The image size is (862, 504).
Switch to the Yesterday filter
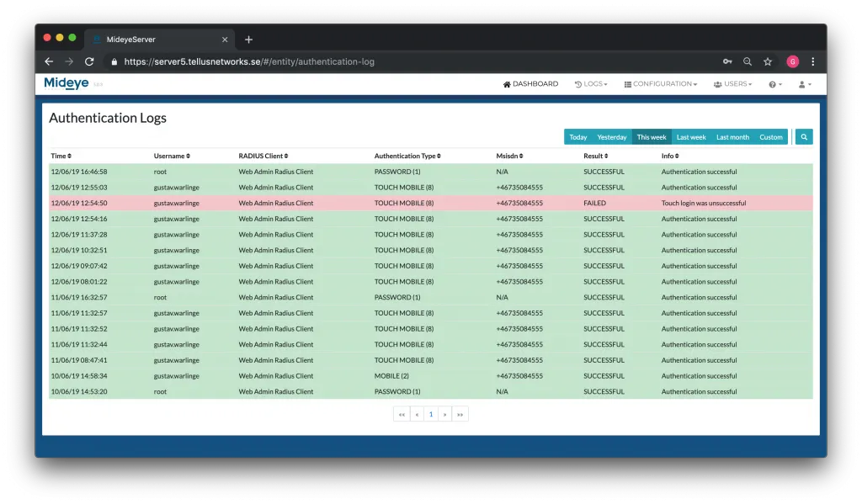pyautogui.click(x=611, y=135)
